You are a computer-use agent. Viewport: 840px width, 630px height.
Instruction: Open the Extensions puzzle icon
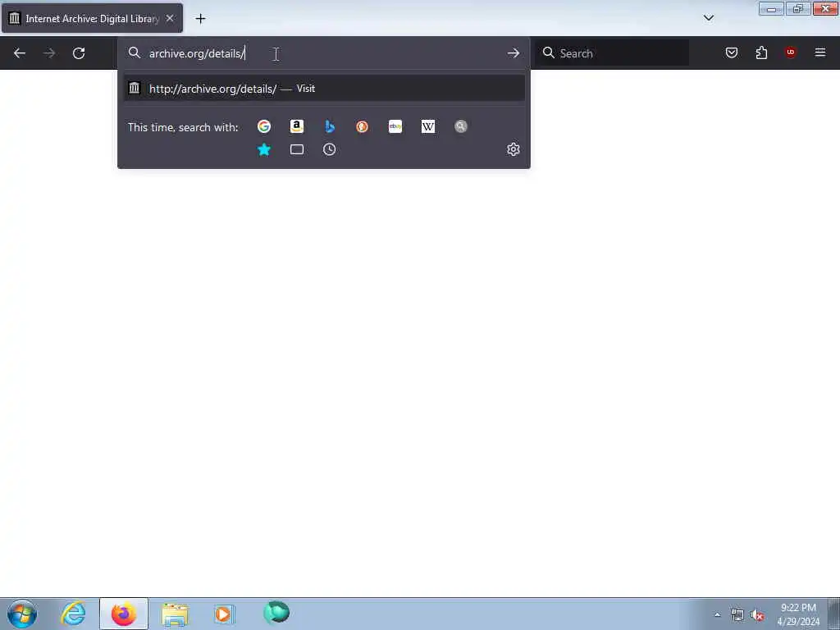[x=761, y=52]
